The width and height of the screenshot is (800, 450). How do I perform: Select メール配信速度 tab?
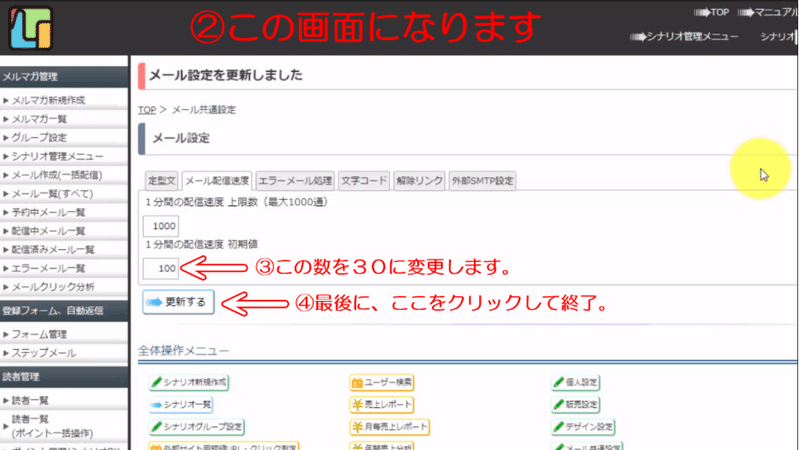coord(217,181)
